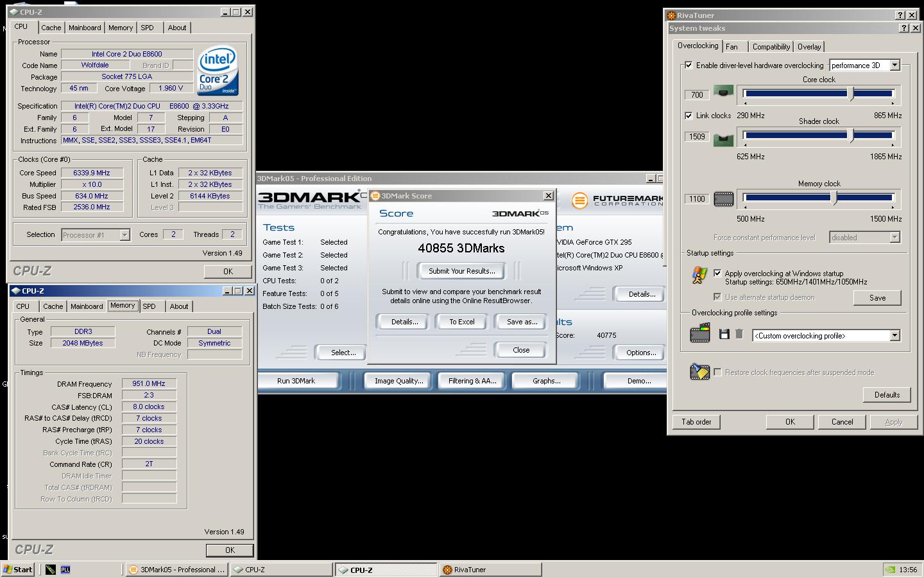924x578 pixels.
Task: Click the memory clock value field 1100
Action: pos(697,198)
